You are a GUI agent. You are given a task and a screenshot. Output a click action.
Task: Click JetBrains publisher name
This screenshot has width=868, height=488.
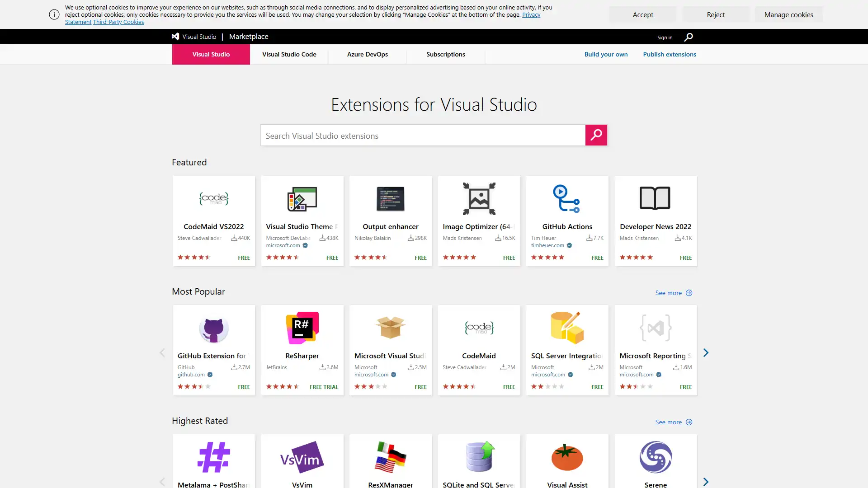click(276, 367)
